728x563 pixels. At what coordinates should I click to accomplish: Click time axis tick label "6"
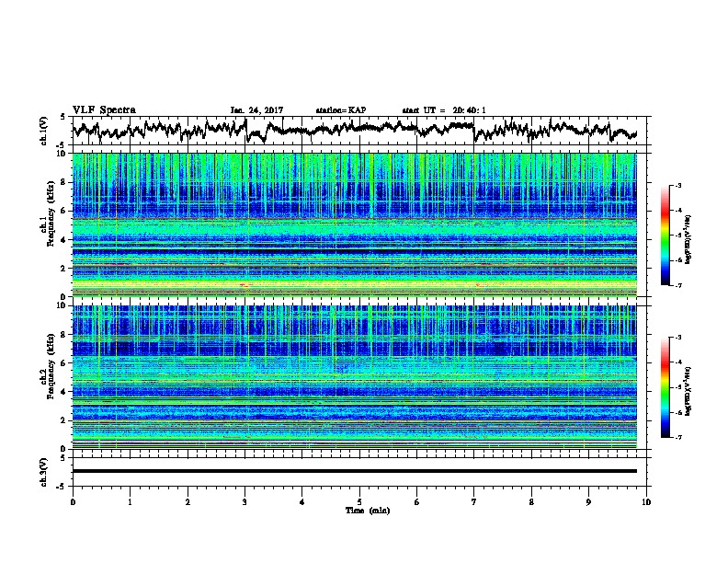tap(417, 501)
